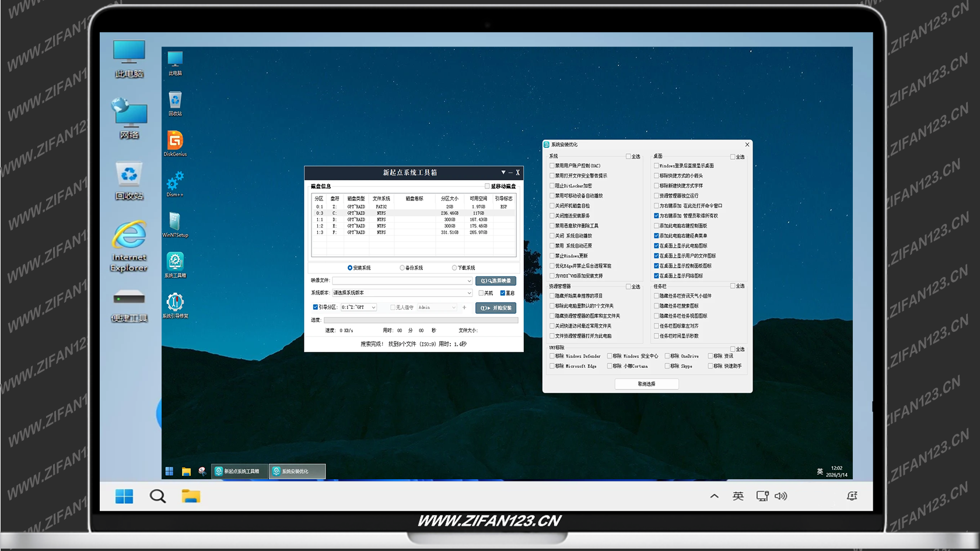Click the large Windows Start button
The width and height of the screenshot is (980, 551).
click(124, 496)
